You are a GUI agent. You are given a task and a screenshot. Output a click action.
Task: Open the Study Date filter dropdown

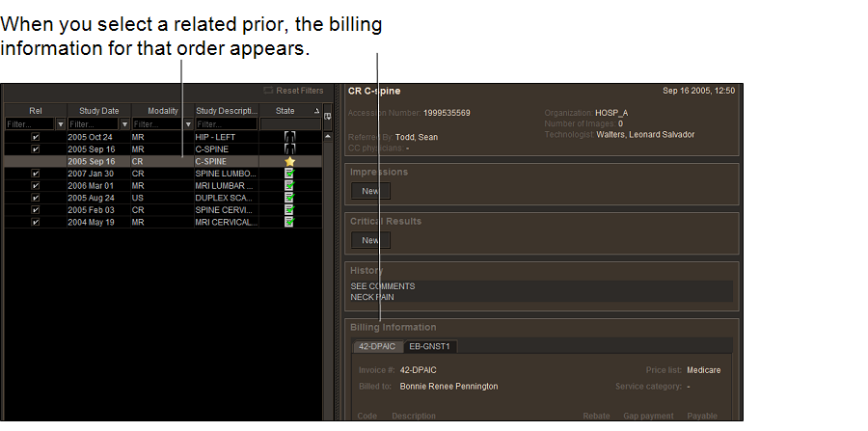coord(124,124)
